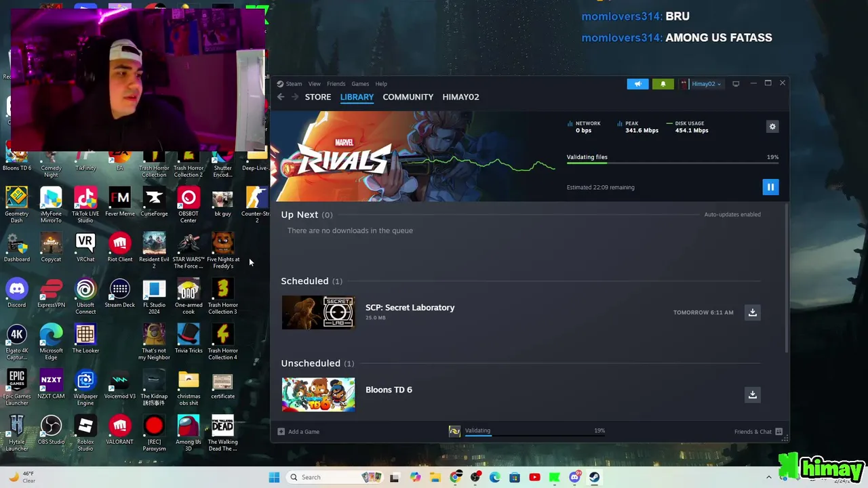The width and height of the screenshot is (868, 488).
Task: Click the downloads list scrollbar
Action: 786,278
